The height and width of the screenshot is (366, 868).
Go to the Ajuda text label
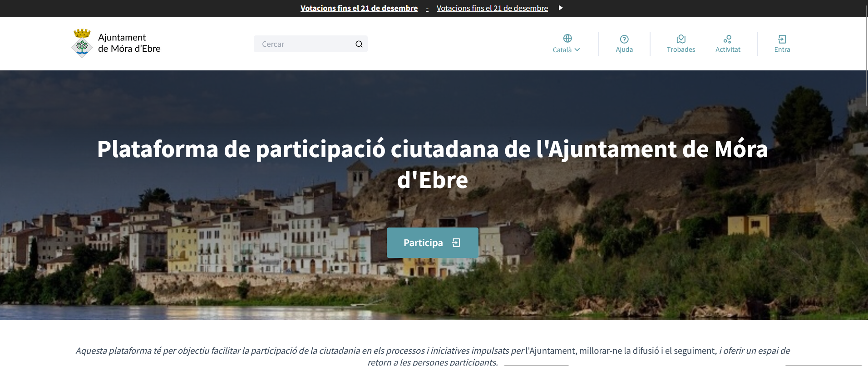click(x=624, y=49)
